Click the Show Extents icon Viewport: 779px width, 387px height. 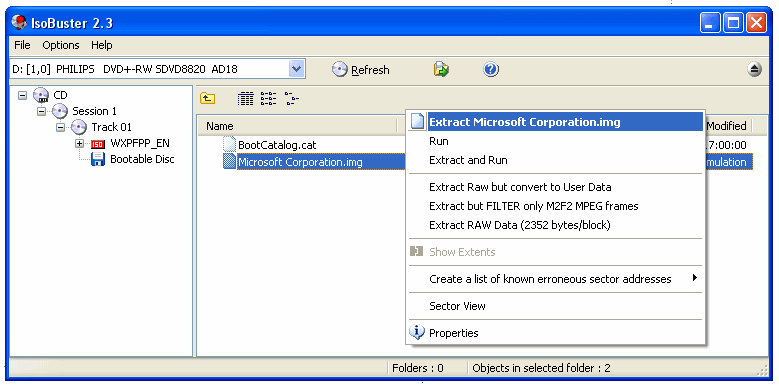pos(416,251)
